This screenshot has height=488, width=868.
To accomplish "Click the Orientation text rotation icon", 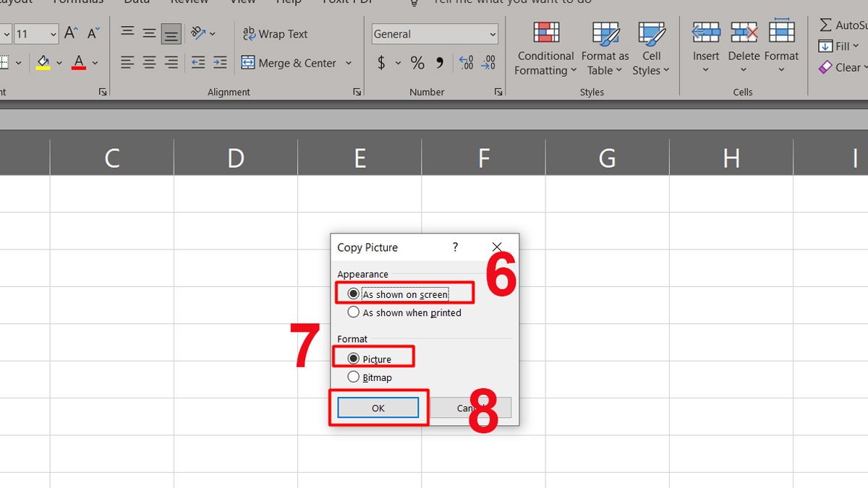I will click(198, 33).
